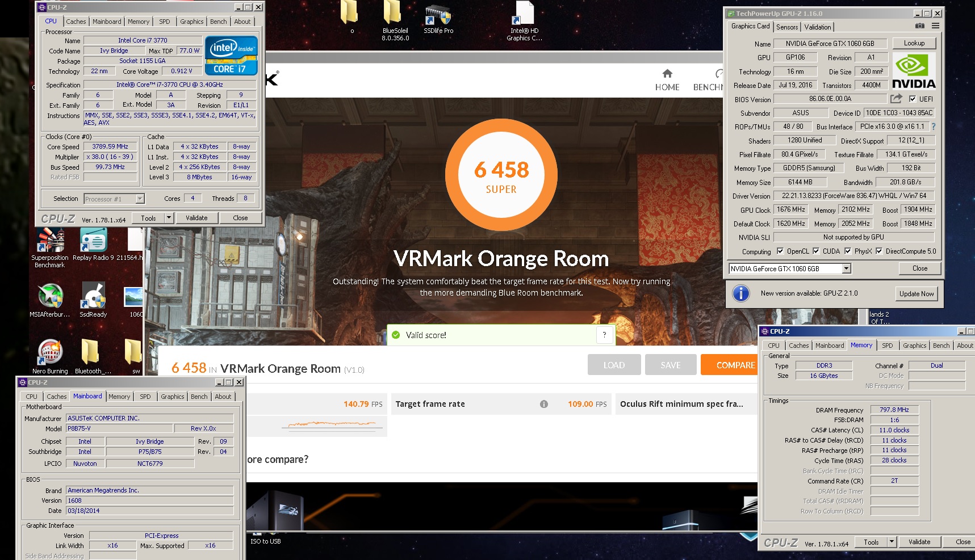Open the SPD tab in CPU-Z CPU window
Viewport: 975px width, 560px height.
pyautogui.click(x=165, y=22)
